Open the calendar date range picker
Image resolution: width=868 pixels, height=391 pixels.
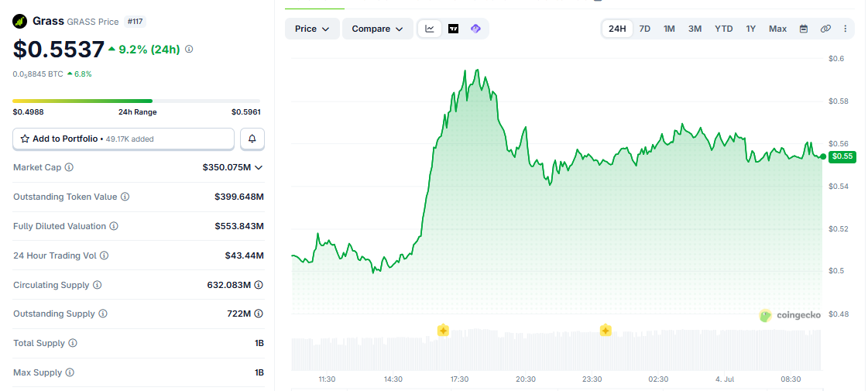[804, 29]
